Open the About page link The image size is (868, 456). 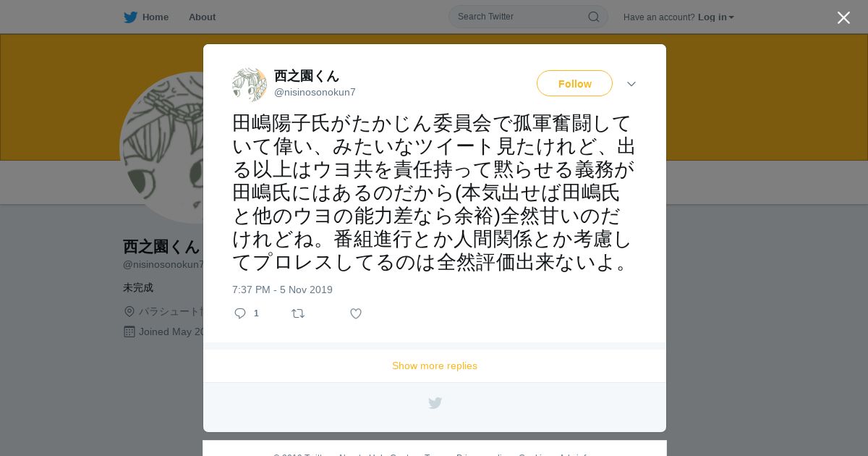click(x=202, y=17)
